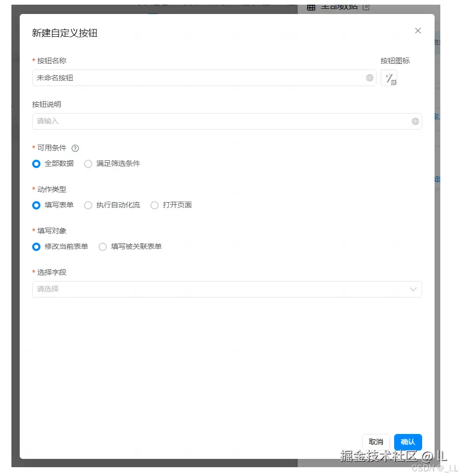460x476 pixels.
Task: Open the 选择字段 dropdown
Action: [x=227, y=289]
